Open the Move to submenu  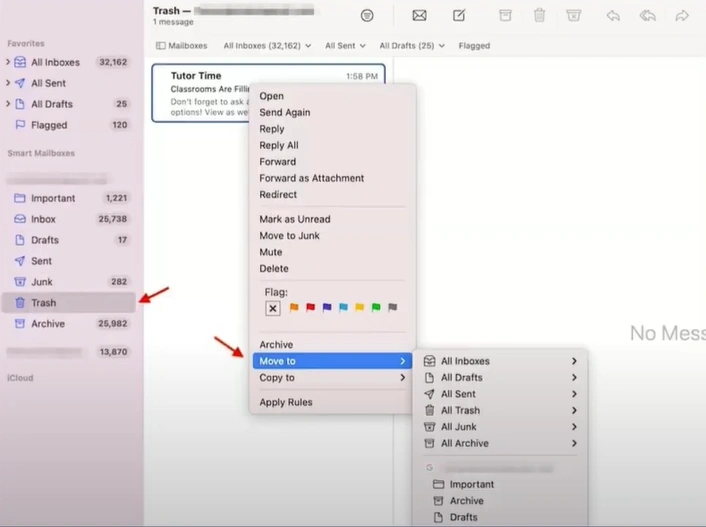click(x=332, y=361)
